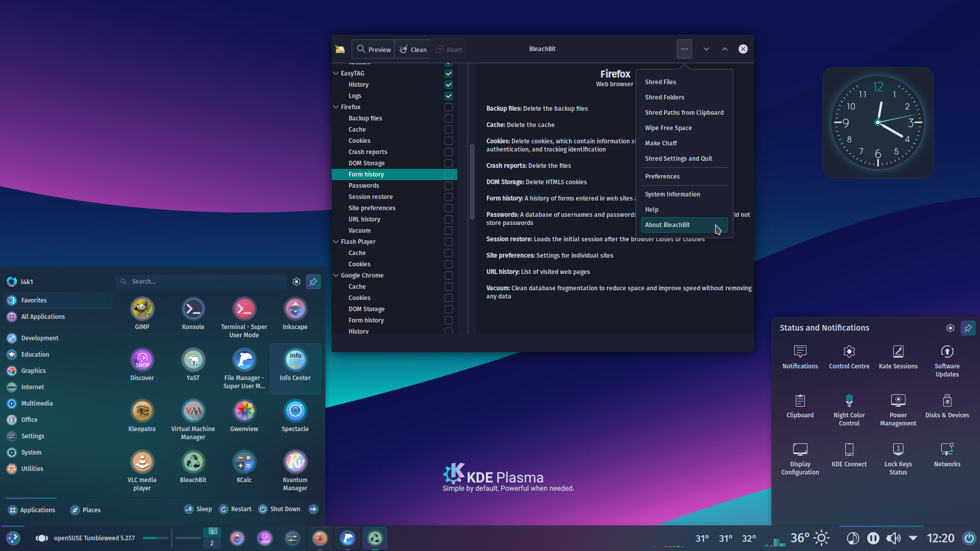Pin the Status and Notifications panel

[x=968, y=328]
